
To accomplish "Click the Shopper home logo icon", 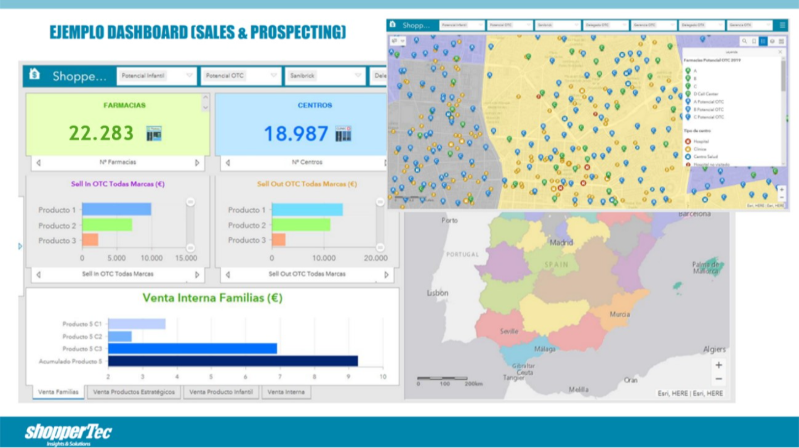I will pyautogui.click(x=35, y=75).
